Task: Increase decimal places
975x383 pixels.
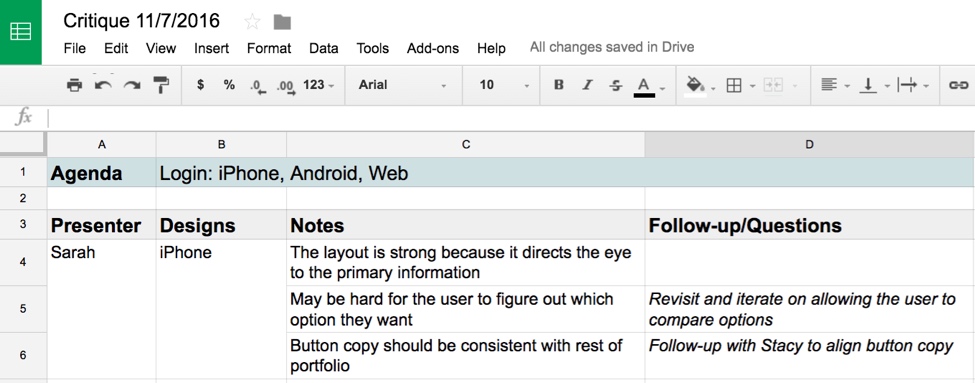Action: 286,86
